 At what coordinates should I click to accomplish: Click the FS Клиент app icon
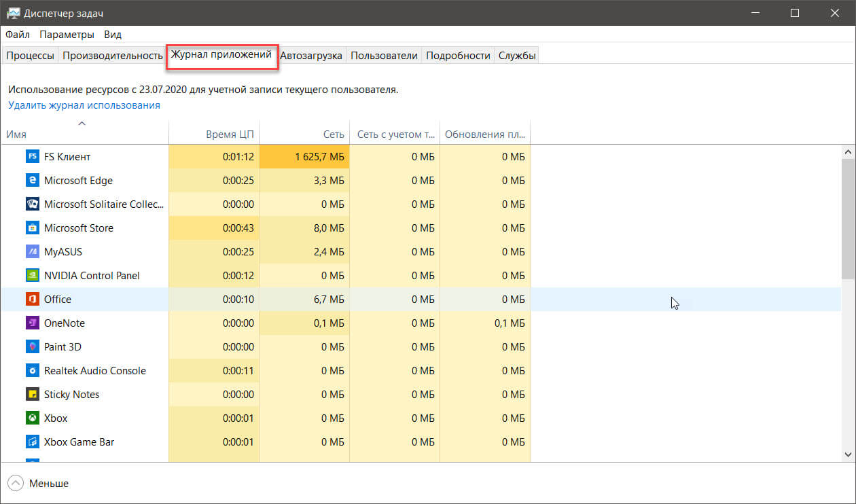(32, 157)
